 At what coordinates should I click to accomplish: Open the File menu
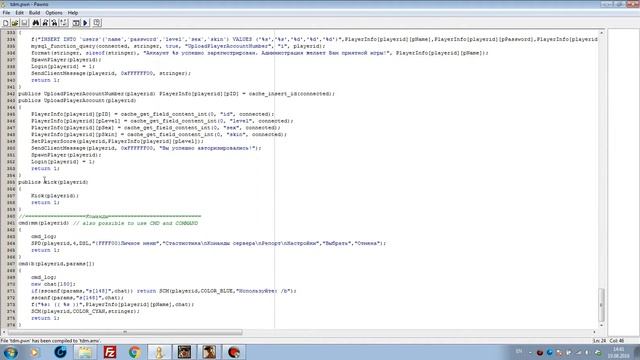coord(6,13)
